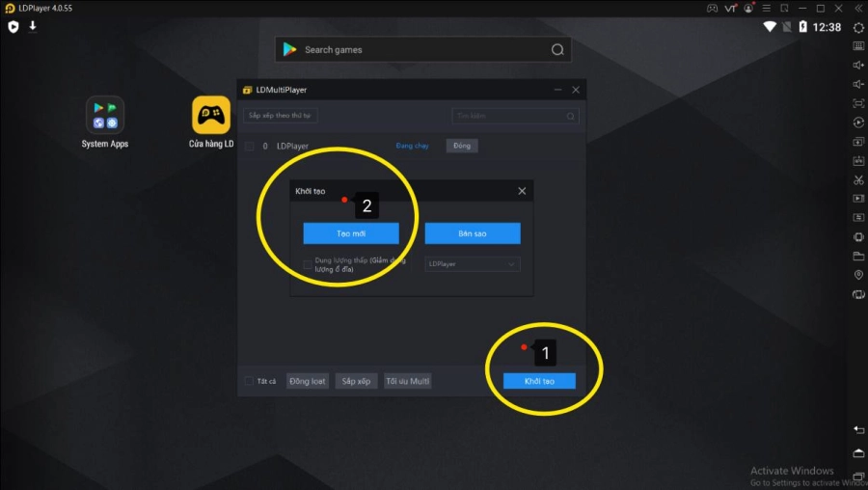Click the Android home icon in sidebar
868x490 pixels.
point(858,453)
